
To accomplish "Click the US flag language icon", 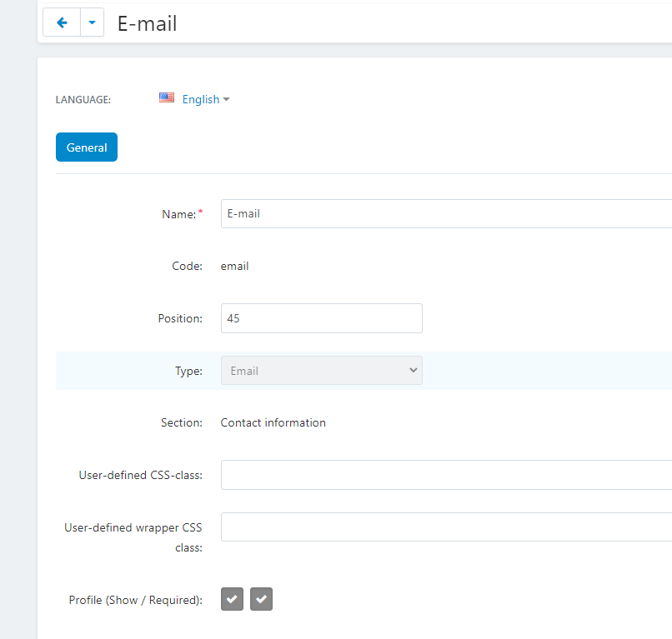I will pyautogui.click(x=167, y=97).
